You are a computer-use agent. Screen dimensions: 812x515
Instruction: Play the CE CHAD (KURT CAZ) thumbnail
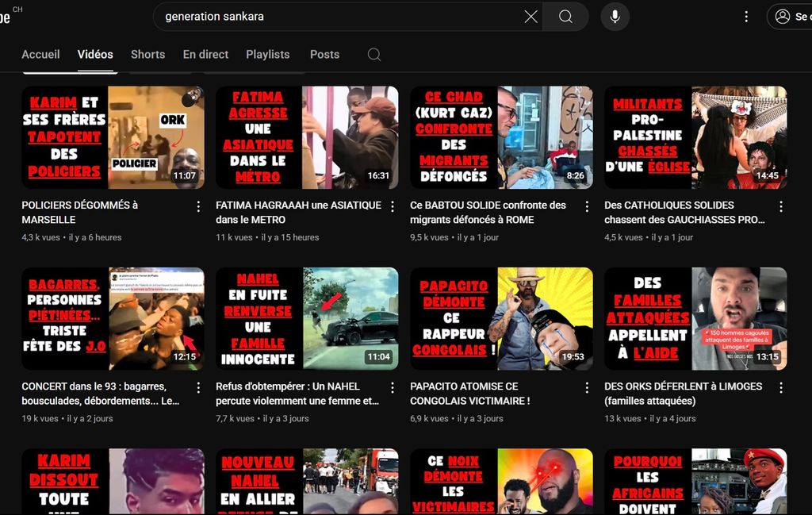[x=501, y=137]
